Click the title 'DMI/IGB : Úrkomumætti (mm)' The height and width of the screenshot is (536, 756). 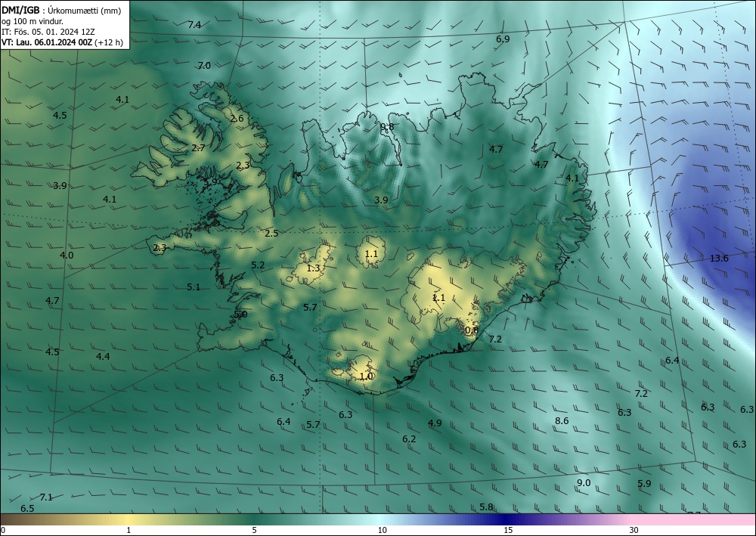pyautogui.click(x=61, y=11)
